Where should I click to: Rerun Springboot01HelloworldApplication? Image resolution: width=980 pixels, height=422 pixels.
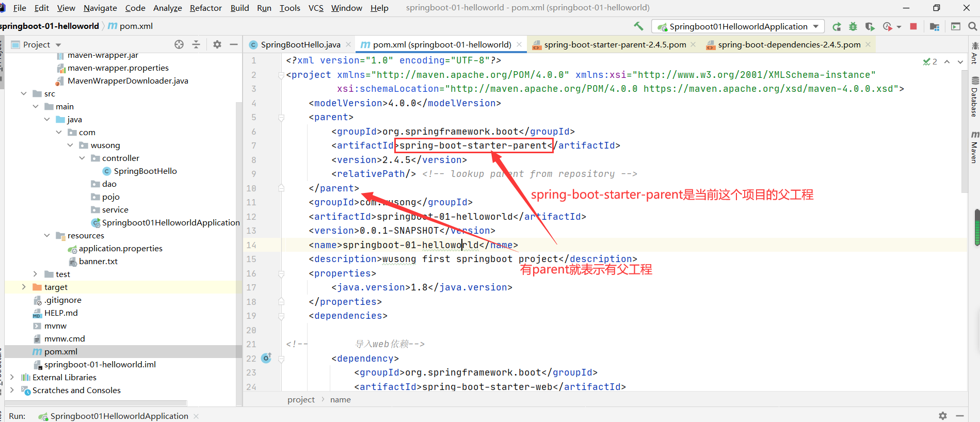click(x=837, y=26)
